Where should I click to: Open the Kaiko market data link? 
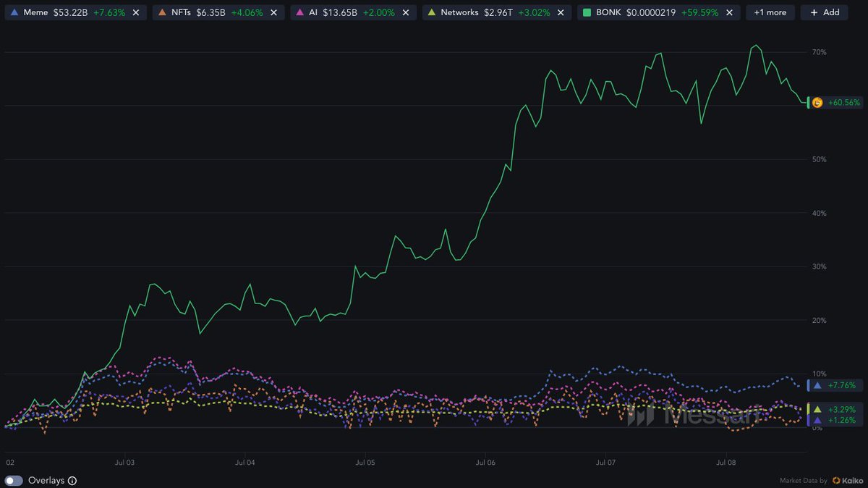click(847, 481)
